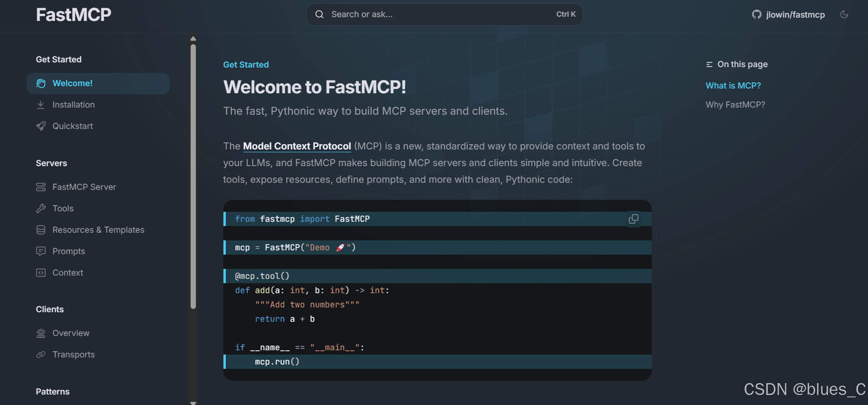868x405 pixels.
Task: Click the On this page list icon
Action: (x=709, y=64)
